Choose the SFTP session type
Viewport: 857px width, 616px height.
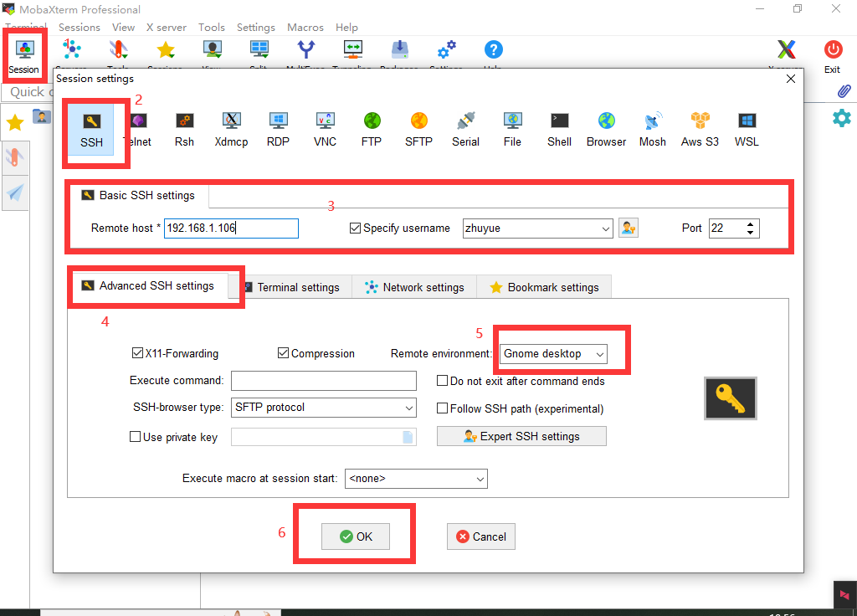[x=418, y=130]
